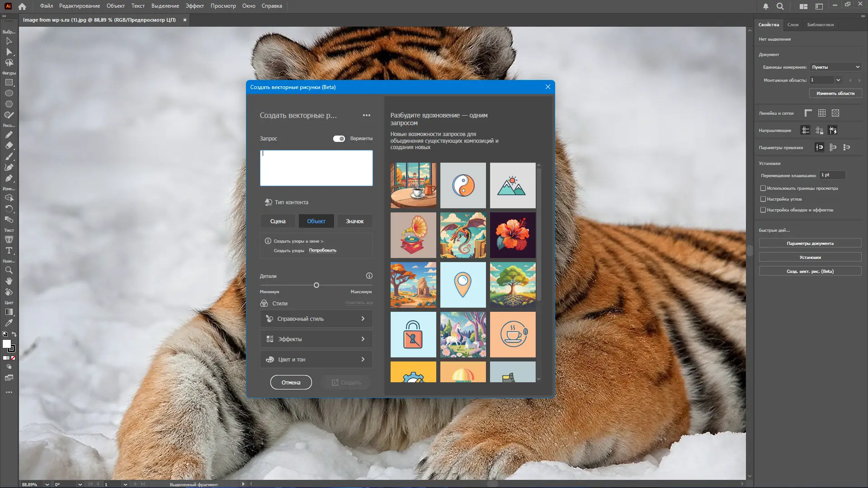Viewport: 868px width, 488px height.
Task: Open the Единицы измерения dropdown
Action: click(x=835, y=66)
